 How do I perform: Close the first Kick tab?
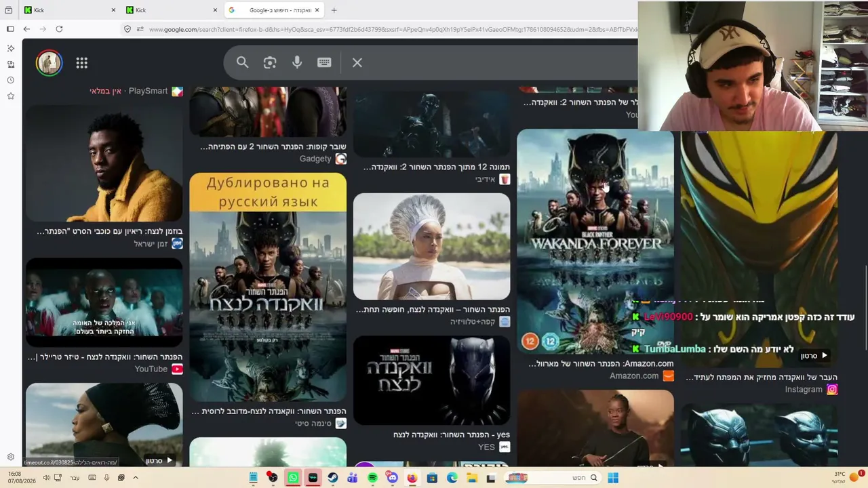(113, 10)
